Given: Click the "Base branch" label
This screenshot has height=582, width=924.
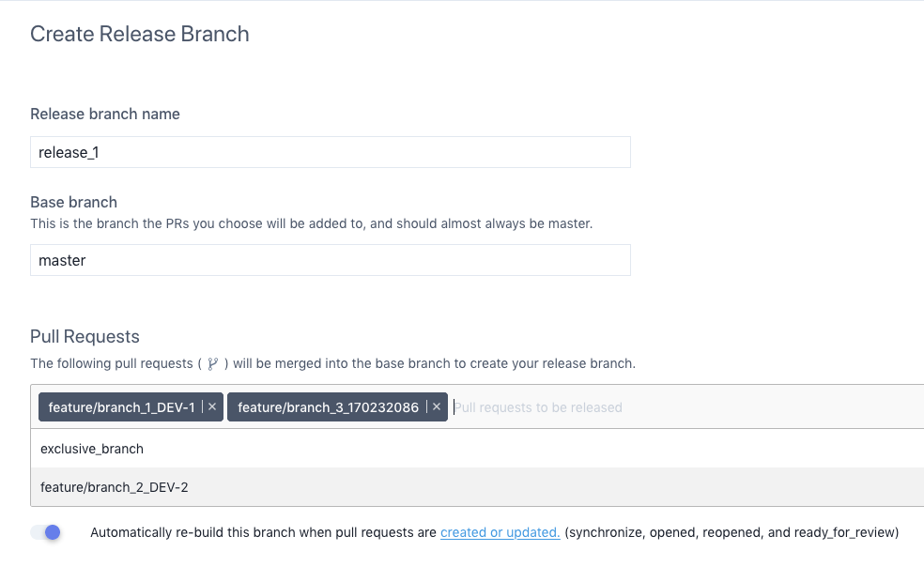Looking at the screenshot, I should point(73,202).
